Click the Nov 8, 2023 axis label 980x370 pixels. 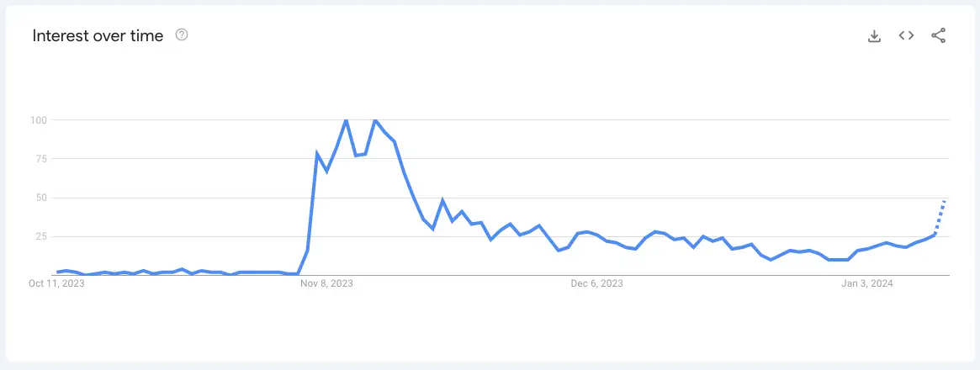tap(326, 283)
